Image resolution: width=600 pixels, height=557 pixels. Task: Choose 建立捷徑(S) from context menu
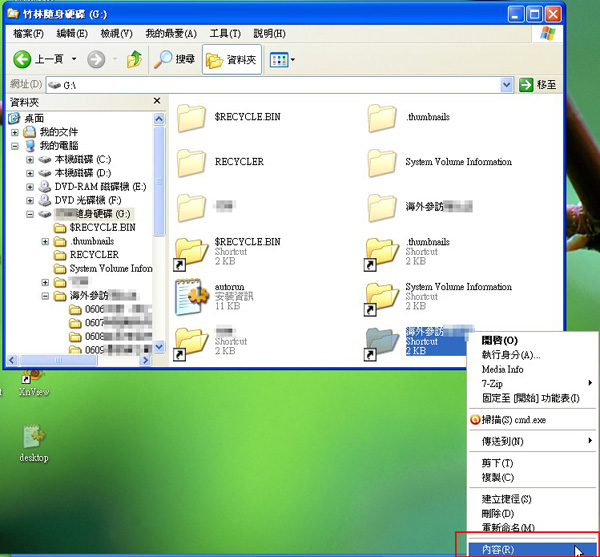[x=506, y=499]
